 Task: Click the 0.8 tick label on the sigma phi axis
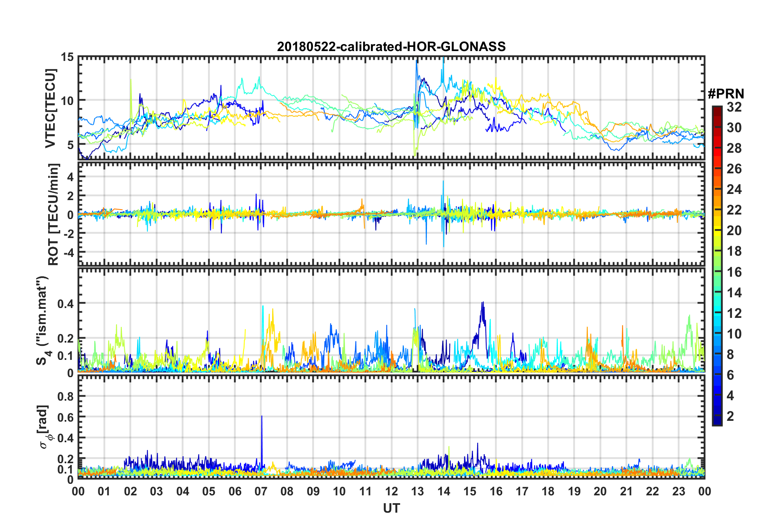point(65,397)
